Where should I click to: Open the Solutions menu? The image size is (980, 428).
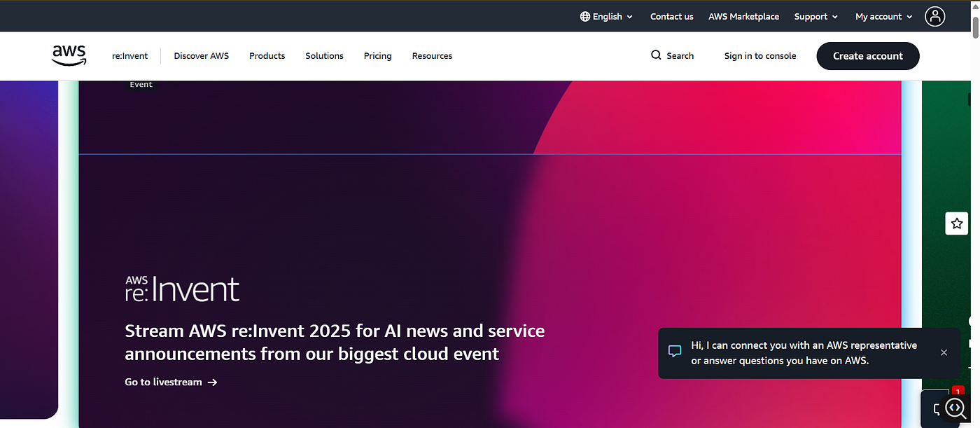[x=325, y=55]
